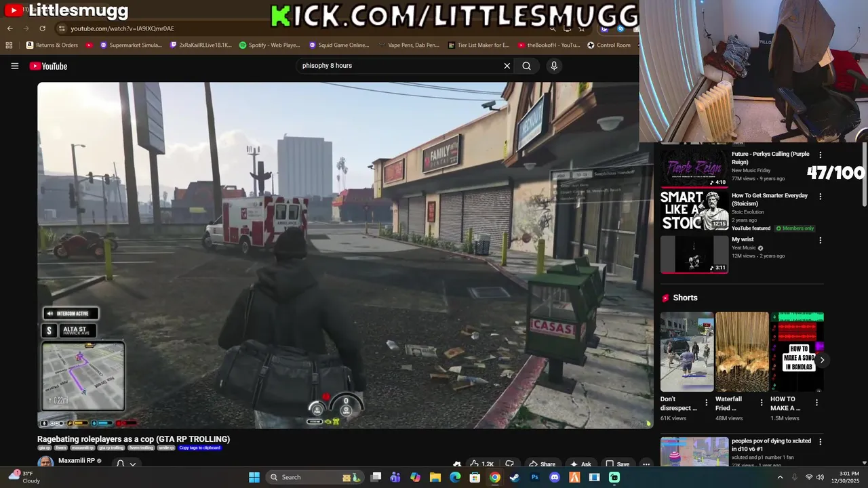This screenshot has width=868, height=488.
Task: Open Discord from the taskbar
Action: click(555, 477)
